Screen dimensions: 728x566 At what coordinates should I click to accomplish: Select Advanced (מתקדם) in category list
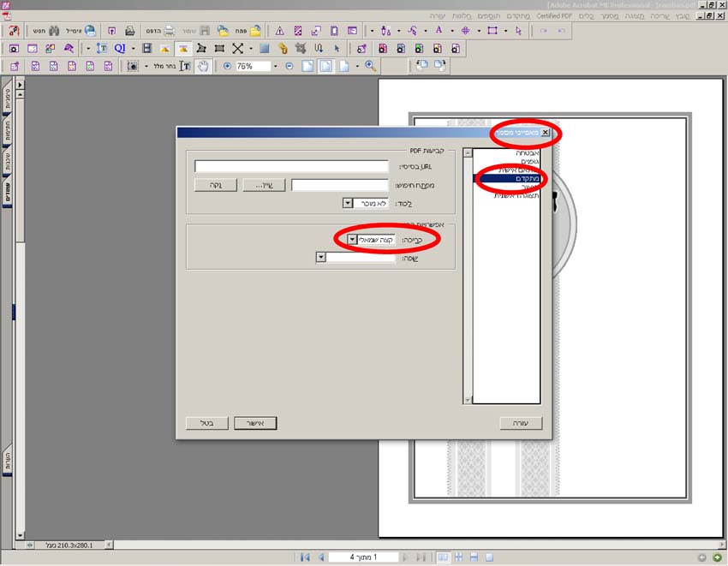(506, 179)
